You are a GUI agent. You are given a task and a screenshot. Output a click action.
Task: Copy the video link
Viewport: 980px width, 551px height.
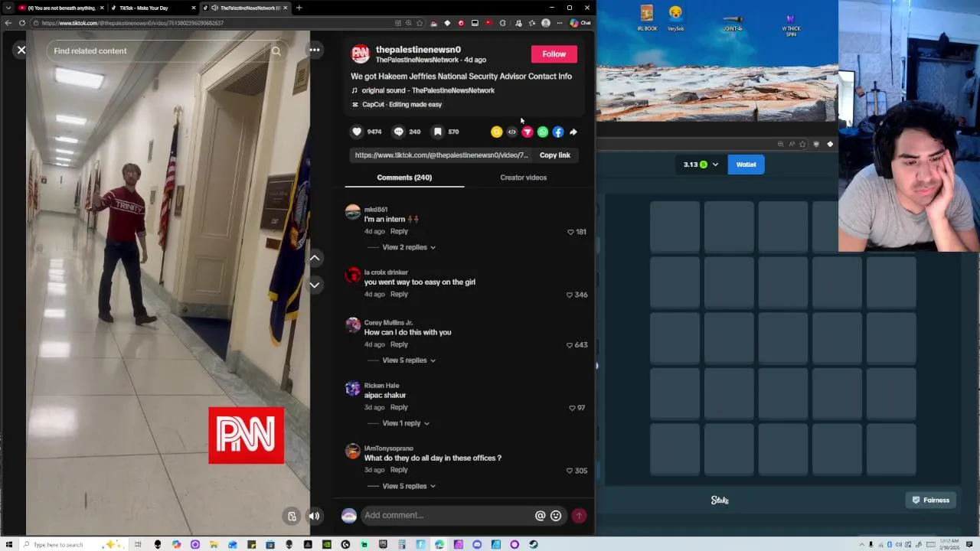point(554,155)
